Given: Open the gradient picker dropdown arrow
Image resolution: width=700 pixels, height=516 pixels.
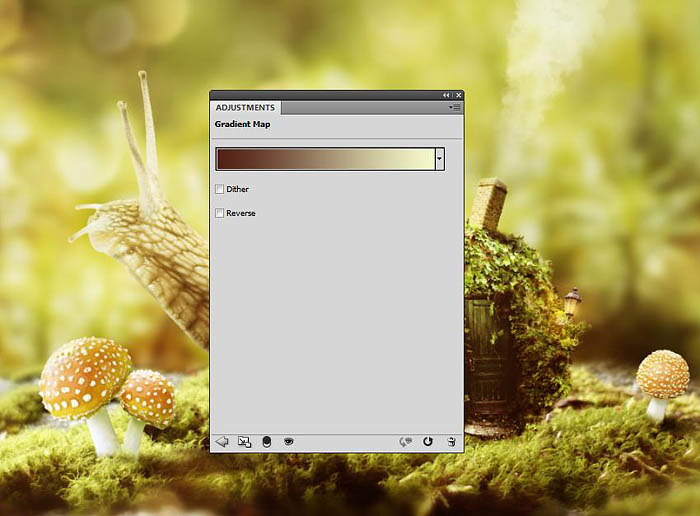Looking at the screenshot, I should pos(439,159).
